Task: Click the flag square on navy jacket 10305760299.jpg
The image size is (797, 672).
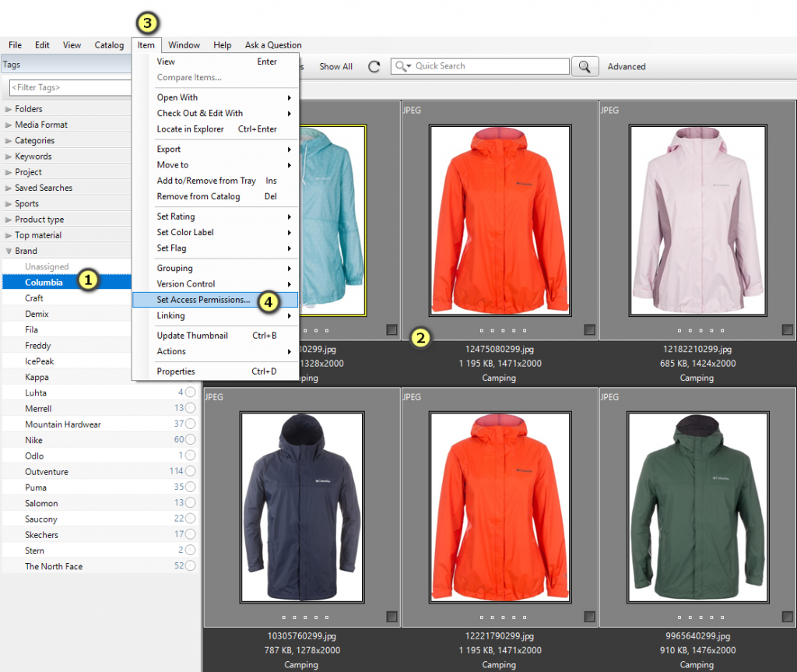Action: click(x=391, y=617)
